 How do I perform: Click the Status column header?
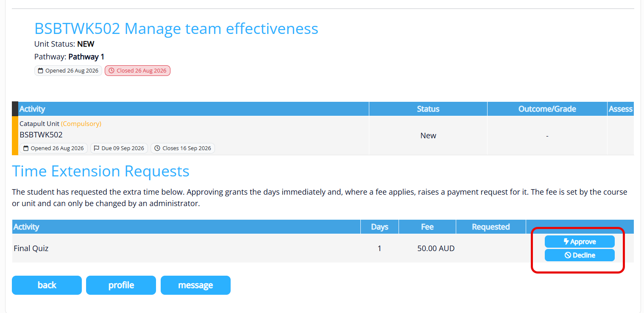[x=428, y=109]
